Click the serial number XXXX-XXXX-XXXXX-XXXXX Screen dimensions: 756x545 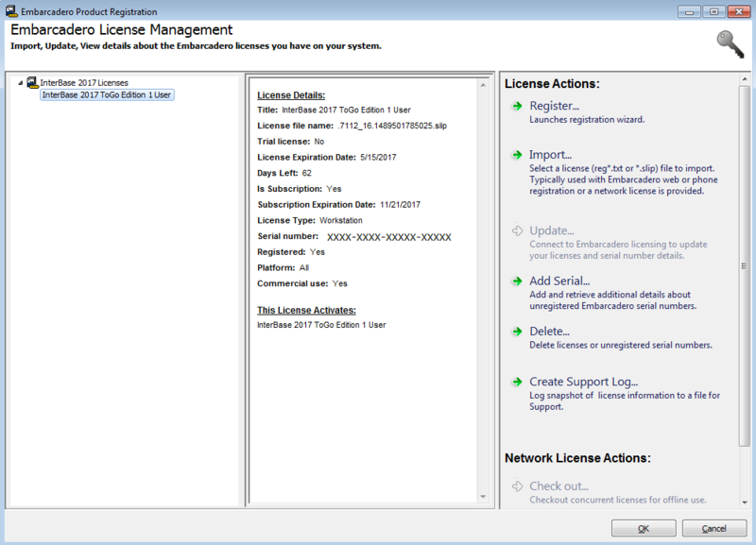click(389, 237)
